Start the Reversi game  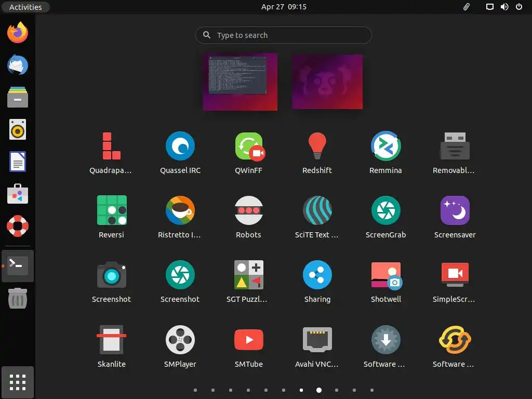coord(111,218)
